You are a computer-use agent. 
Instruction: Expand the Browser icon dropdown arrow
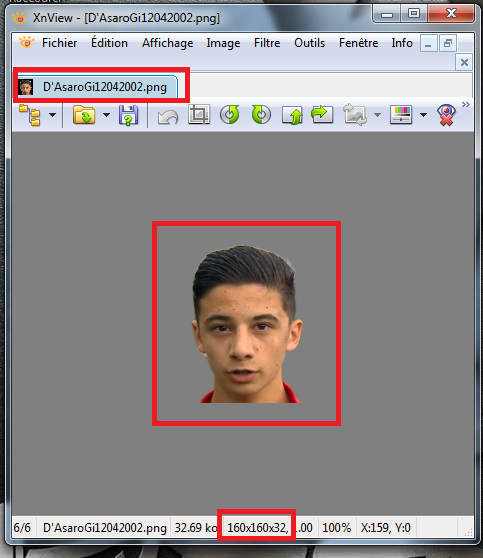coord(53,115)
